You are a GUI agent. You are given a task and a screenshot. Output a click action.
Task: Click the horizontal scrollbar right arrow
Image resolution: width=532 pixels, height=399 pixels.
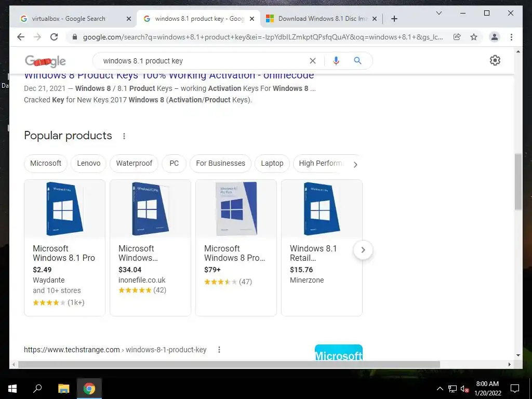(509, 364)
